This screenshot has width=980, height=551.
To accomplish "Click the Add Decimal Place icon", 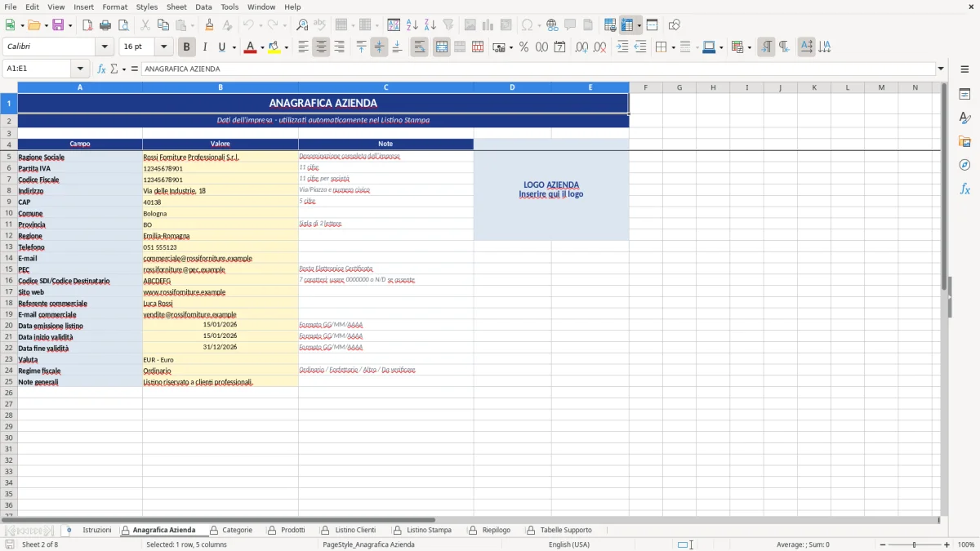I will pos(581,47).
